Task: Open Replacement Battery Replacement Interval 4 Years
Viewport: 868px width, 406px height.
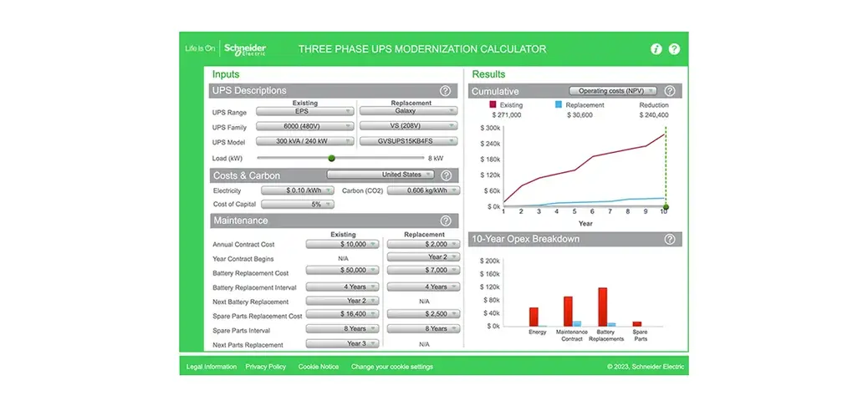Action: pyautogui.click(x=423, y=287)
